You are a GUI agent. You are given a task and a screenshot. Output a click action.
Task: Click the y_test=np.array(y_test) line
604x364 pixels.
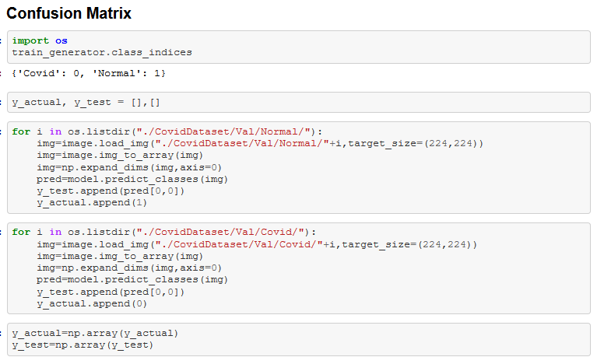(83, 345)
